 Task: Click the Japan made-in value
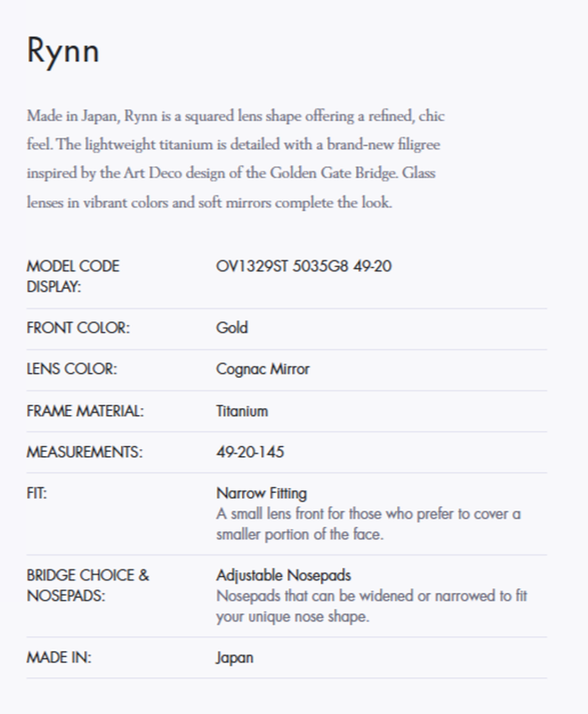pyautogui.click(x=234, y=658)
